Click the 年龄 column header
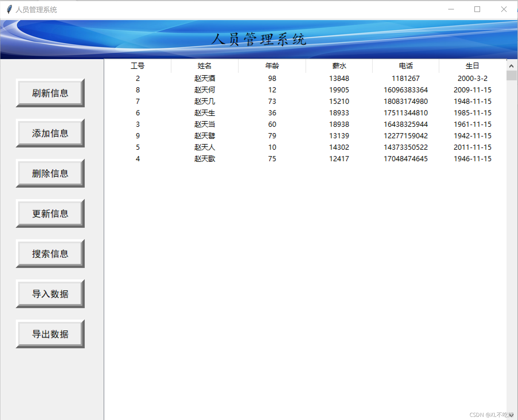 [x=272, y=66]
